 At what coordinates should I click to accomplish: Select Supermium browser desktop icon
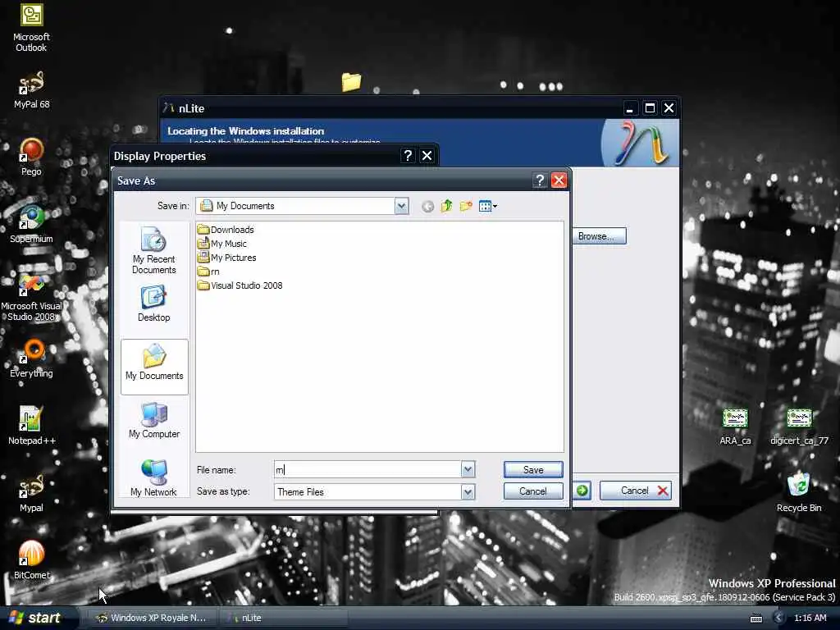pyautogui.click(x=31, y=225)
